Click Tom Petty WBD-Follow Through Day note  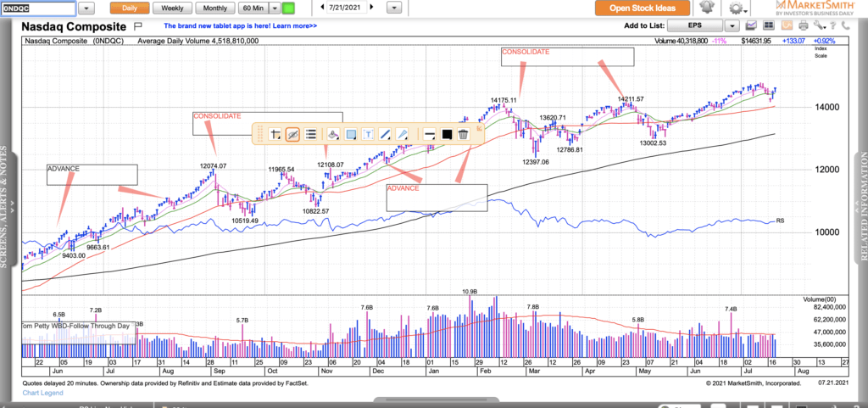click(x=78, y=333)
